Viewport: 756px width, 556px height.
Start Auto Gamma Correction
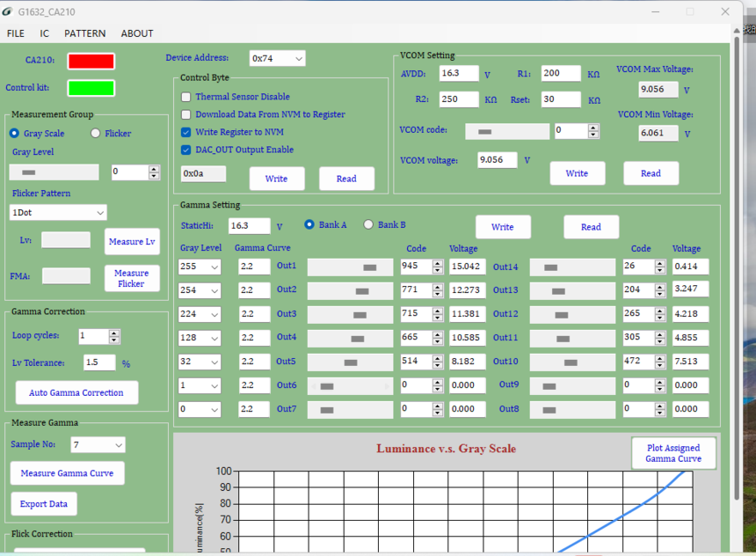pyautogui.click(x=76, y=392)
